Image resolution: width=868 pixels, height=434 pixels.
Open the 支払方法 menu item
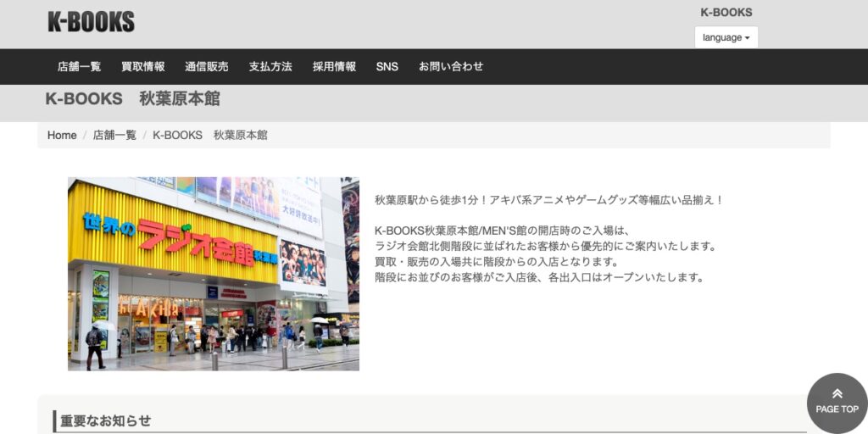pyautogui.click(x=270, y=66)
